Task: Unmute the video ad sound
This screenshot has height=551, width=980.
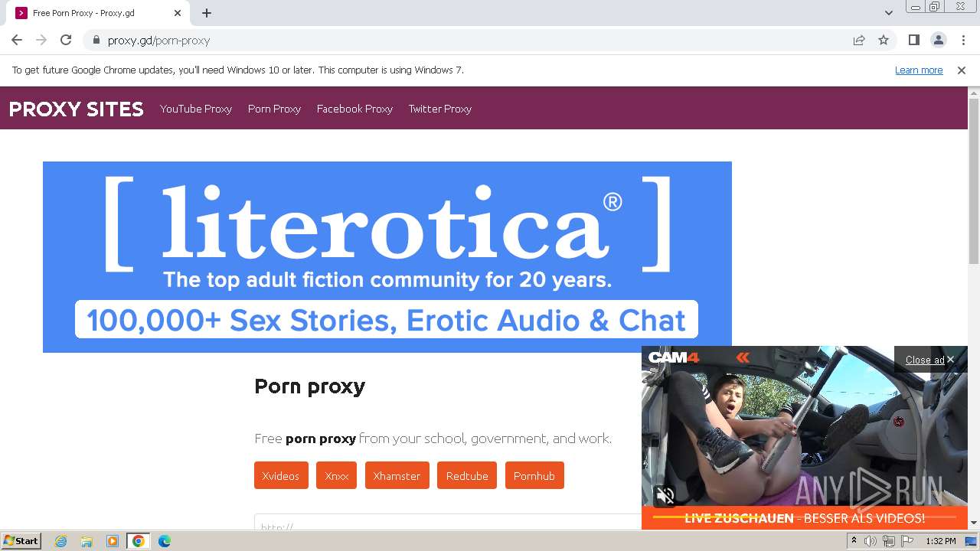Action: pyautogui.click(x=665, y=495)
